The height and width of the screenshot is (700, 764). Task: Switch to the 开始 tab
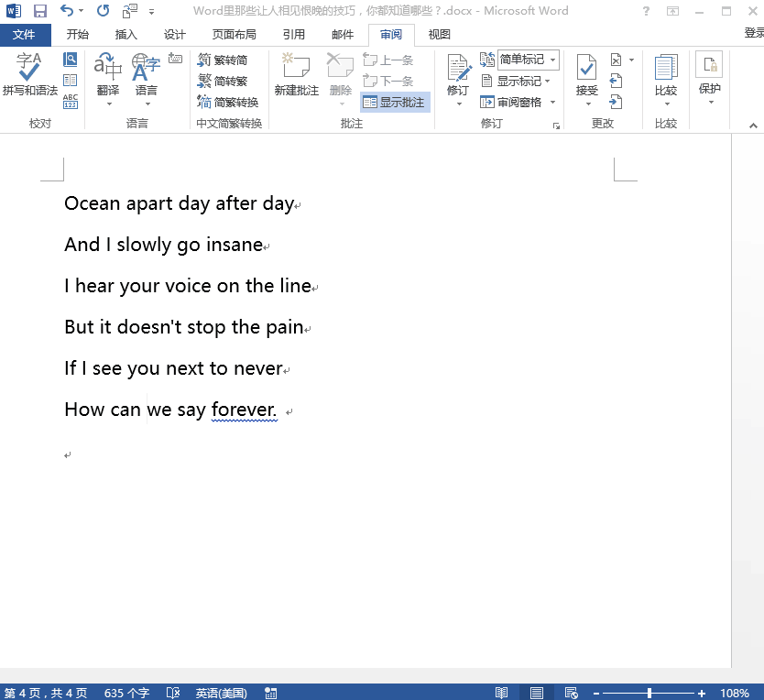point(78,35)
